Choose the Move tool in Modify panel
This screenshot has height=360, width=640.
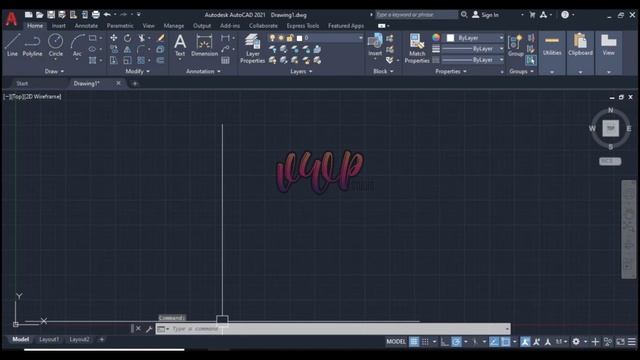(x=113, y=38)
